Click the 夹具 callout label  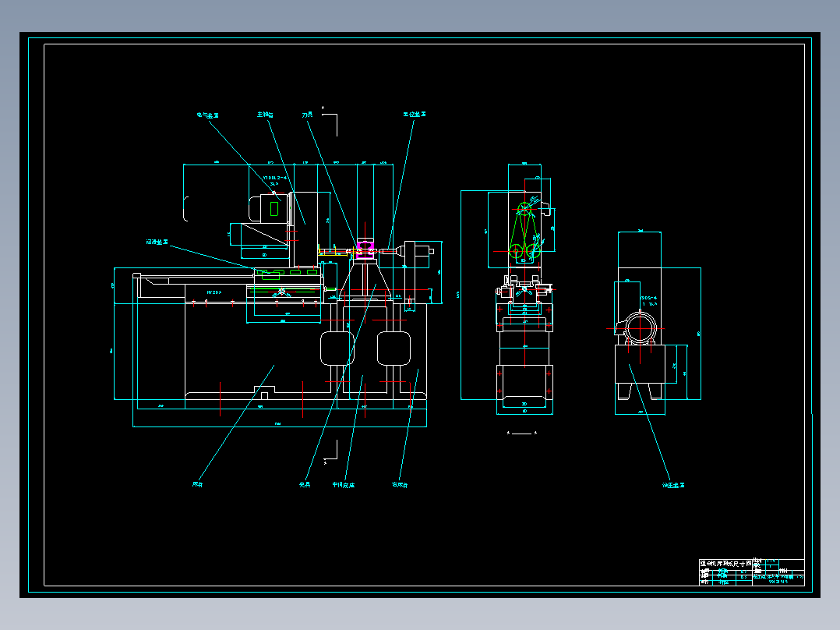[x=305, y=485]
